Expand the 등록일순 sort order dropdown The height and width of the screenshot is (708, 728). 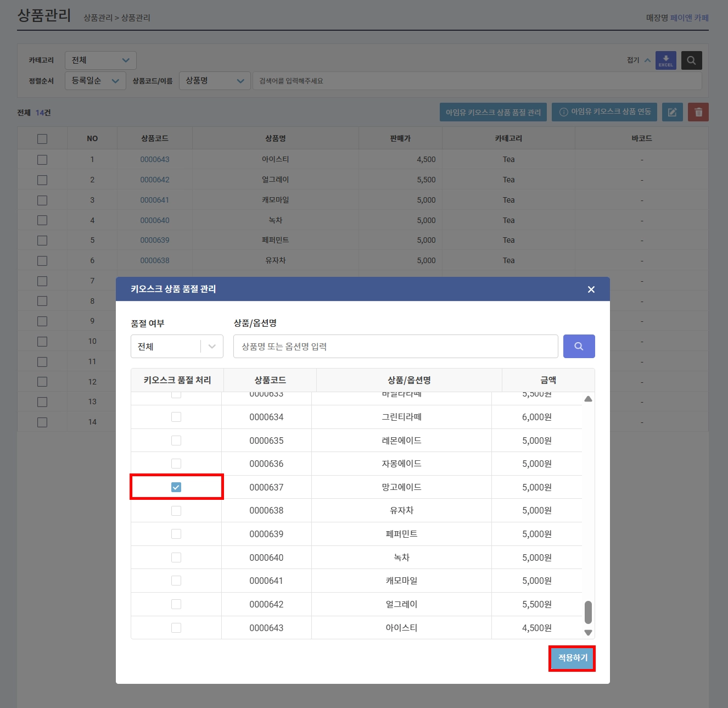[96, 81]
